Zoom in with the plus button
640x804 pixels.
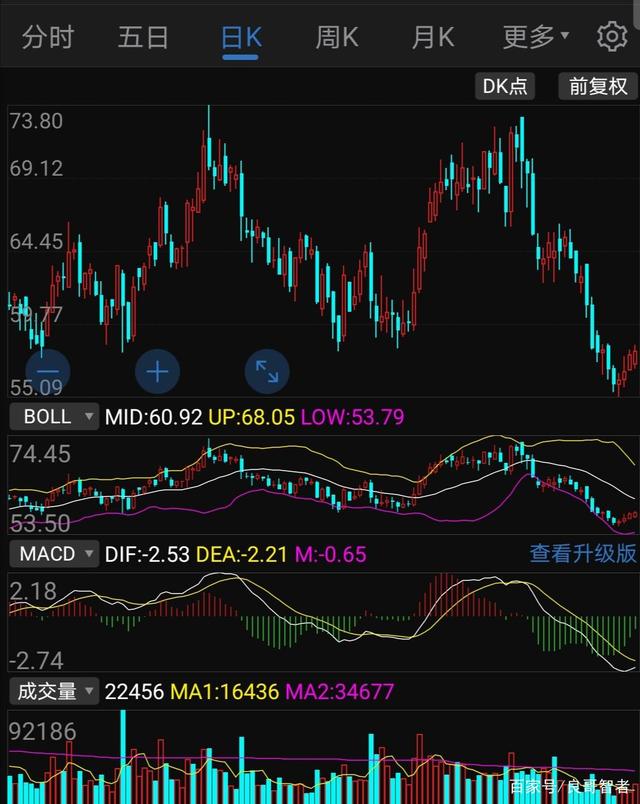click(x=157, y=371)
